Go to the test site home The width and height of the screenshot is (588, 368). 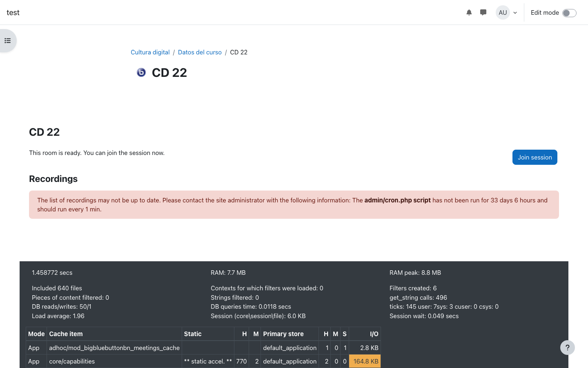coord(13,13)
